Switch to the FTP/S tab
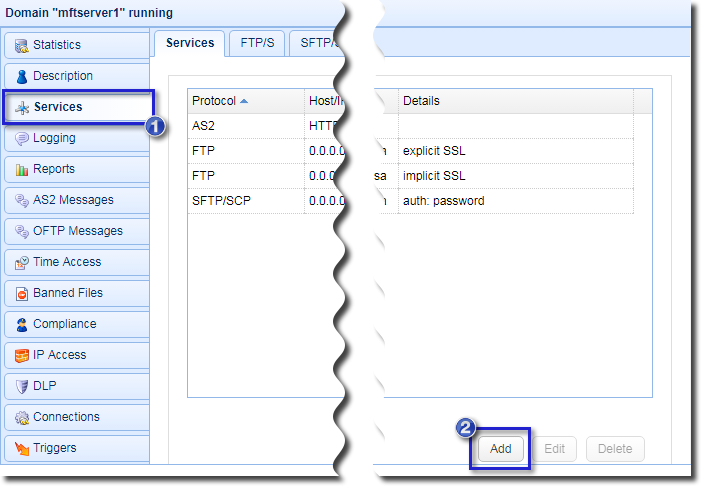The width and height of the screenshot is (701, 486). (257, 43)
